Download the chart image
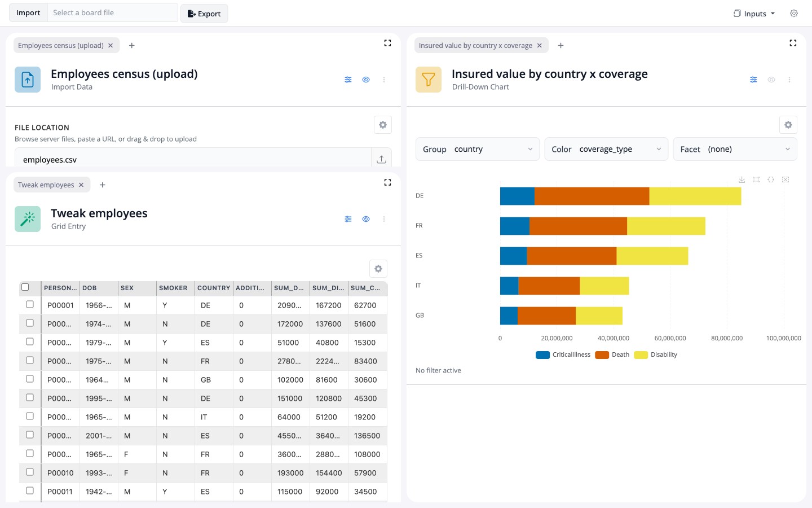 (742, 179)
